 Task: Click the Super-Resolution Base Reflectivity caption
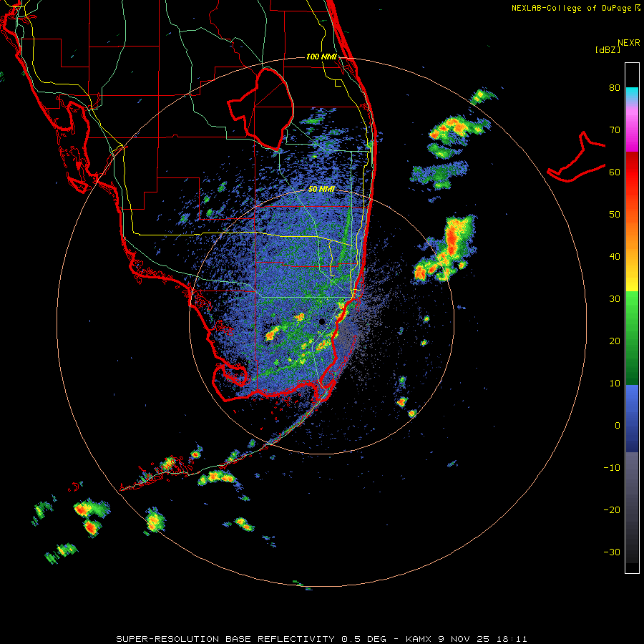coord(321,639)
